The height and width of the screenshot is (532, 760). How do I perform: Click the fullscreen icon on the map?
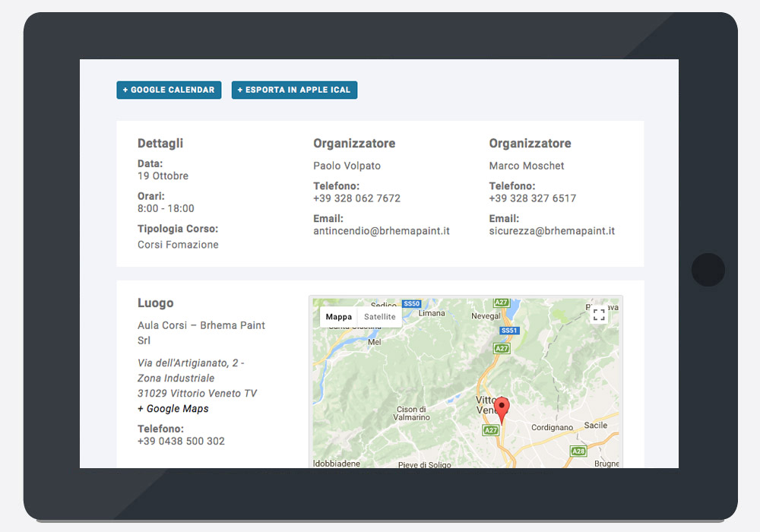(599, 315)
